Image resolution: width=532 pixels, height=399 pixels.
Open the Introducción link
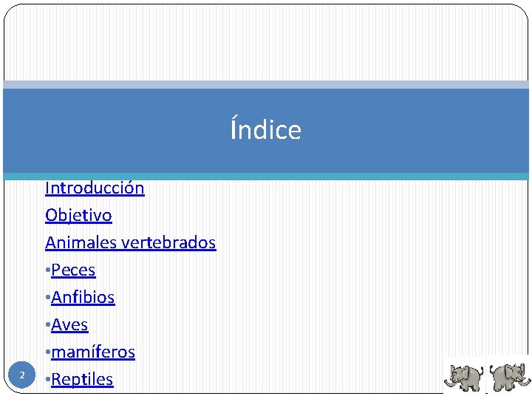tap(95, 188)
